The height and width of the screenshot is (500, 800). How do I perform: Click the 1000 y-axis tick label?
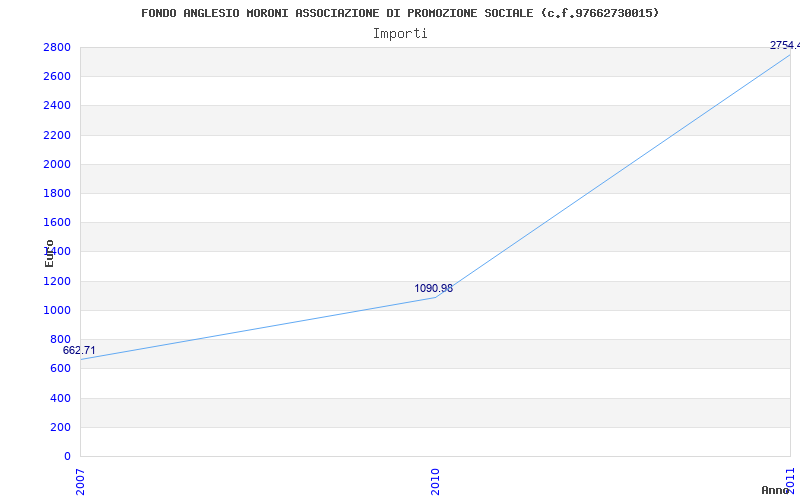tap(57, 310)
